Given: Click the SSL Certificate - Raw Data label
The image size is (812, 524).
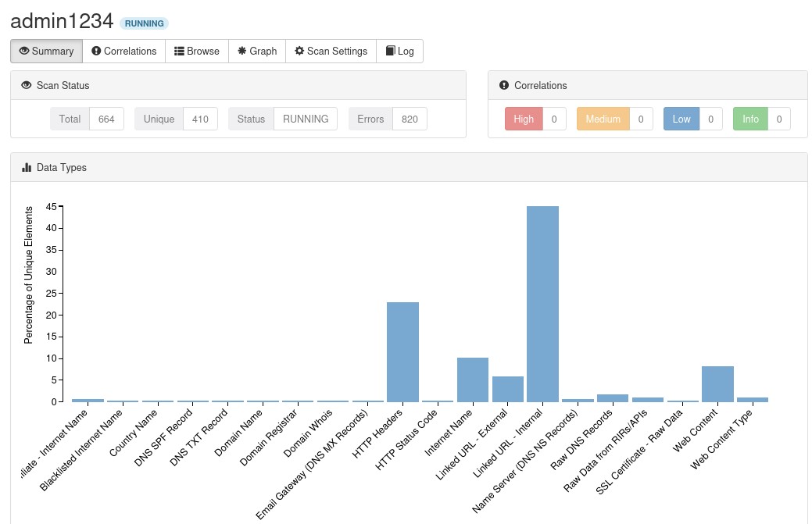Looking at the screenshot, I should tap(639, 451).
